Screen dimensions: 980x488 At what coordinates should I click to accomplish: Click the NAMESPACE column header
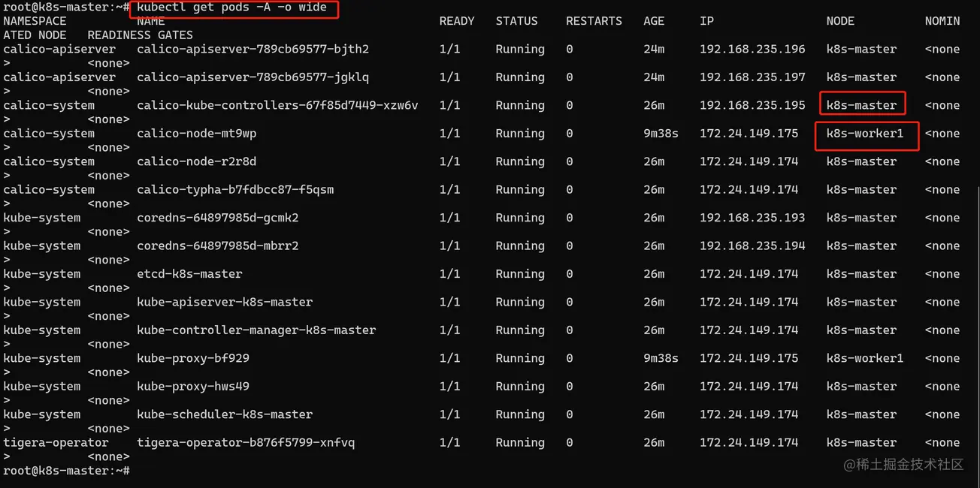(35, 21)
